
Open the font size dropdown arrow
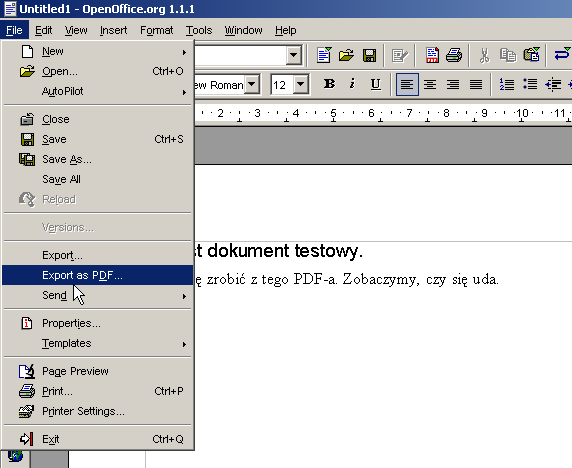pyautogui.click(x=300, y=85)
